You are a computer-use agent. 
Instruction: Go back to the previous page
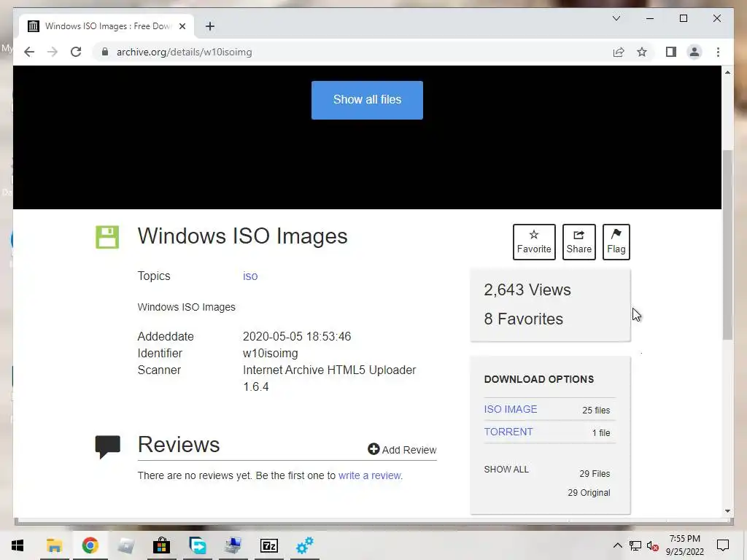[x=29, y=52]
